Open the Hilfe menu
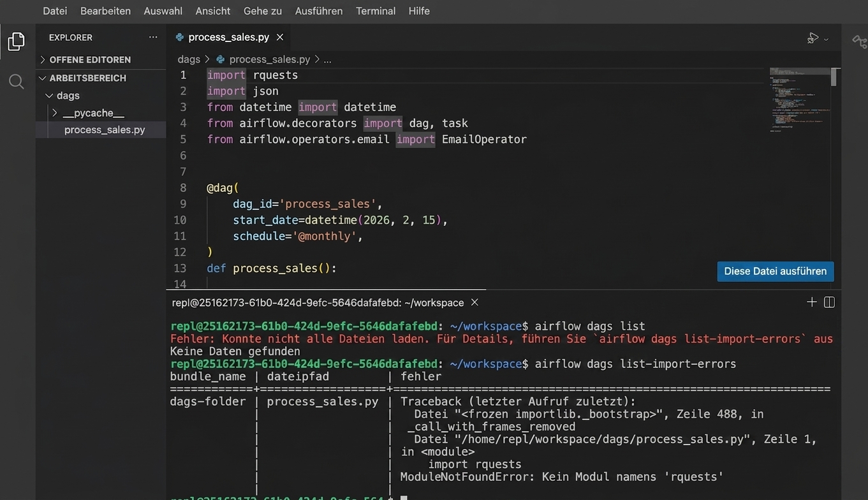This screenshot has height=500, width=868. coord(419,11)
